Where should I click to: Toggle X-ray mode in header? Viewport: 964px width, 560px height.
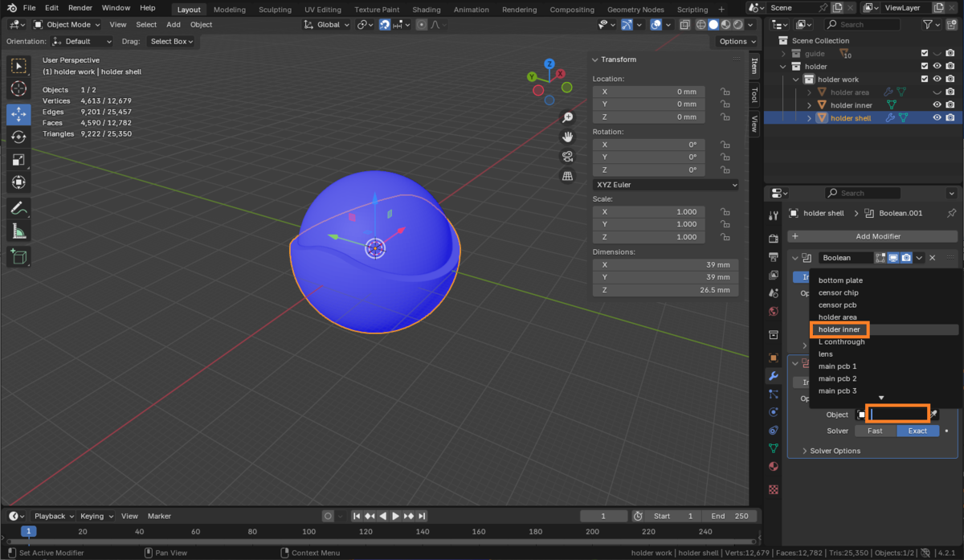coord(684,25)
